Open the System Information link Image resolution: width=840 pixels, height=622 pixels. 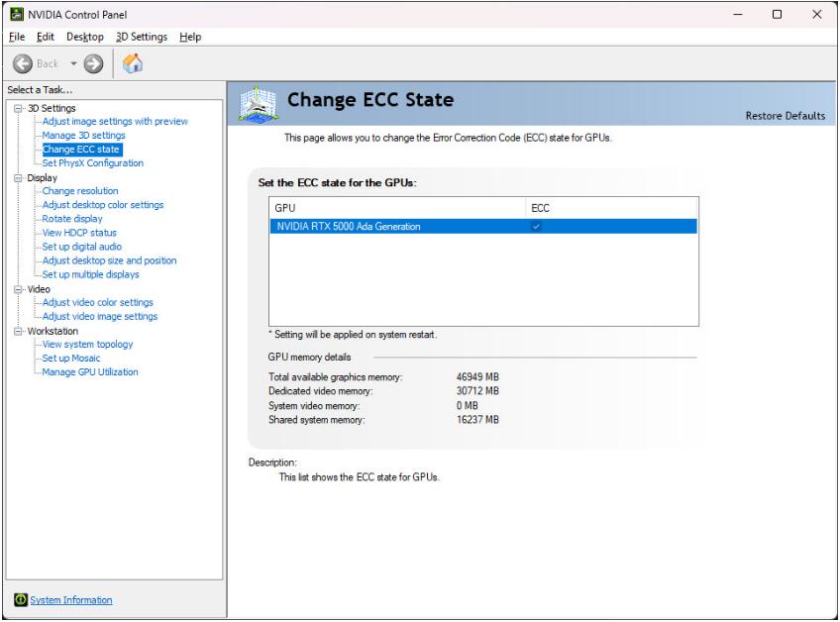click(x=69, y=600)
